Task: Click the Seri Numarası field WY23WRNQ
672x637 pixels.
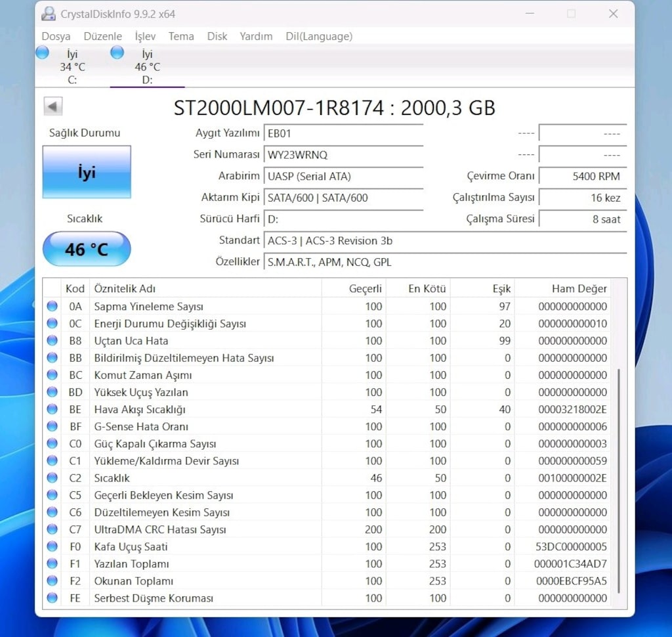Action: point(343,155)
